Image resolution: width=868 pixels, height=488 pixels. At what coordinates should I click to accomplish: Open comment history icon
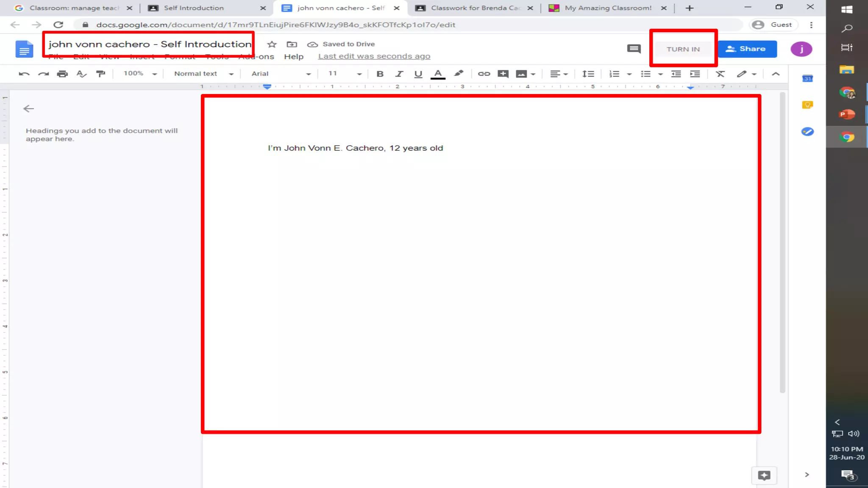tap(634, 49)
